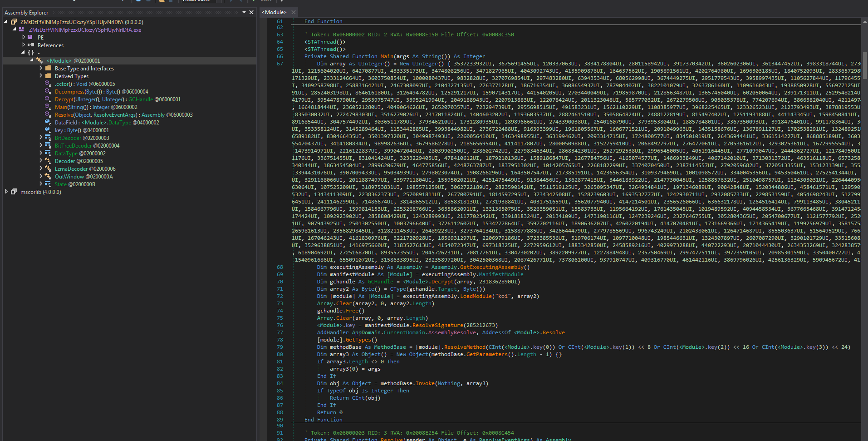Click the PE node icon

pyautogui.click(x=30, y=37)
